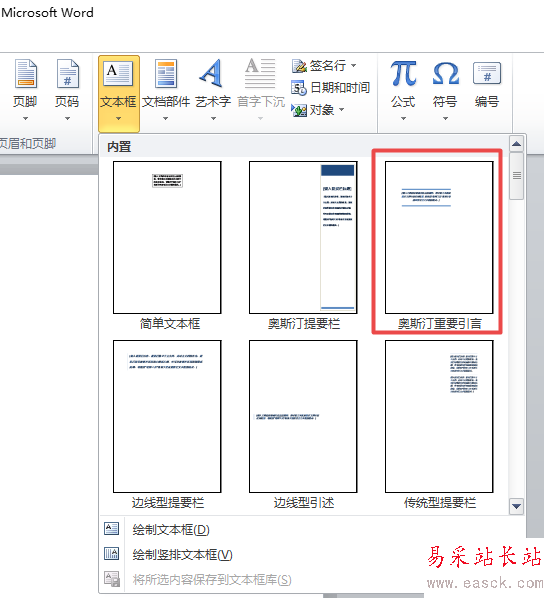Screen dimensions: 544x598
Task: Expand the 页码 dropdown arrow
Action: point(68,119)
